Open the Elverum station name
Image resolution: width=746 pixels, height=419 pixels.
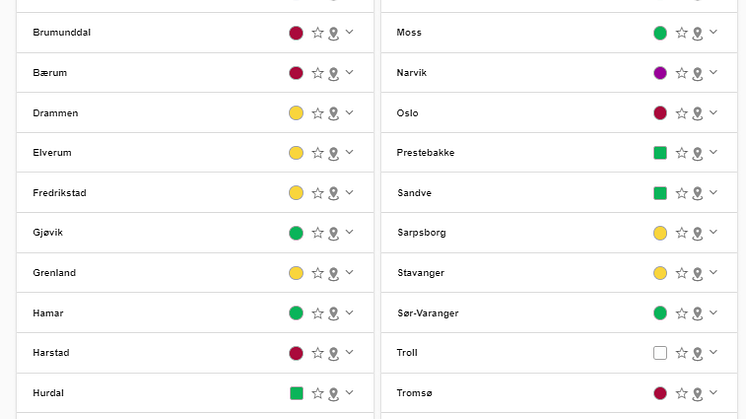pos(52,153)
